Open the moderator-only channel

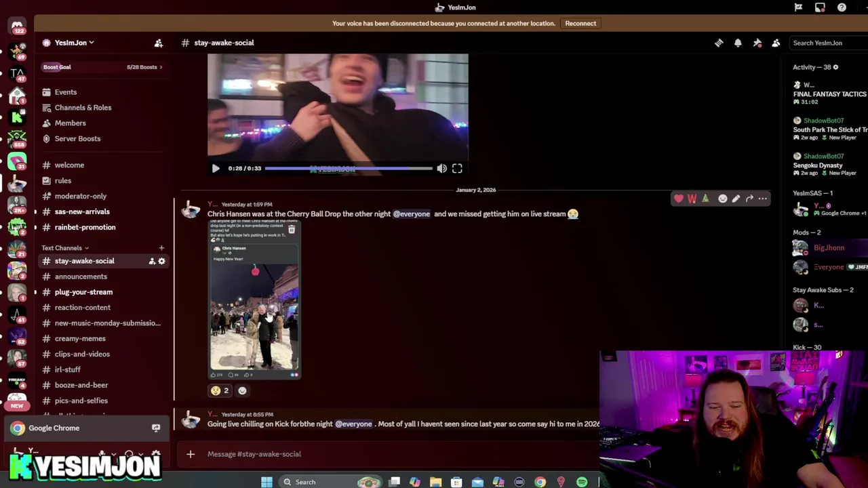(80, 197)
